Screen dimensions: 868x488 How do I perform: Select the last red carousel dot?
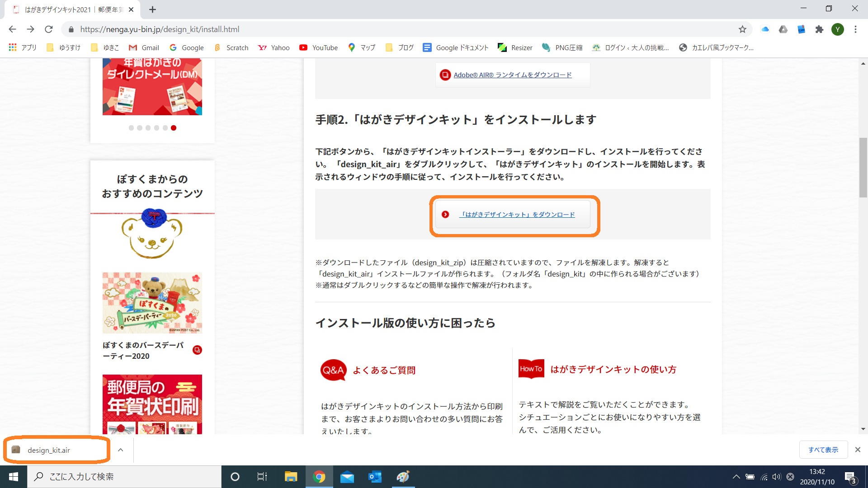pos(174,128)
